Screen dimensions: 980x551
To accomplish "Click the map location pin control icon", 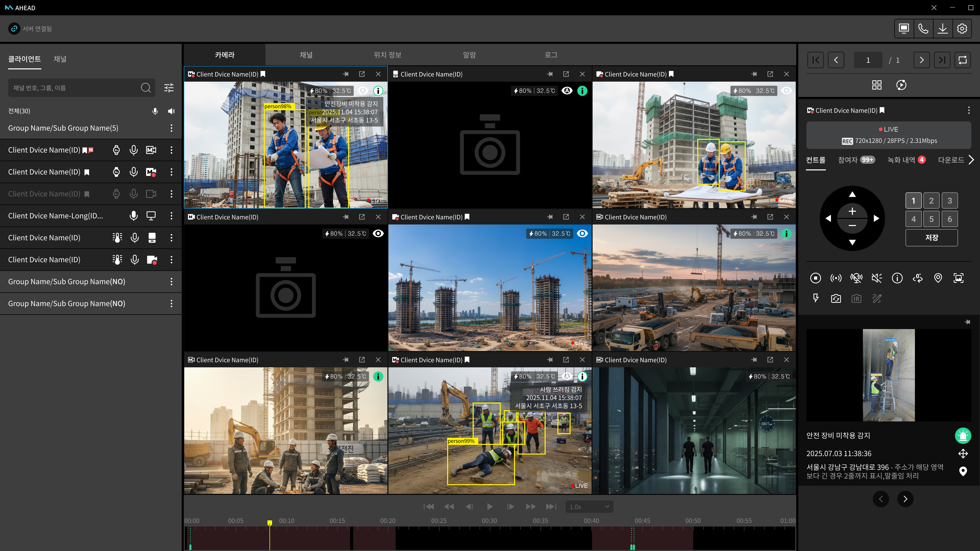I will tap(938, 278).
